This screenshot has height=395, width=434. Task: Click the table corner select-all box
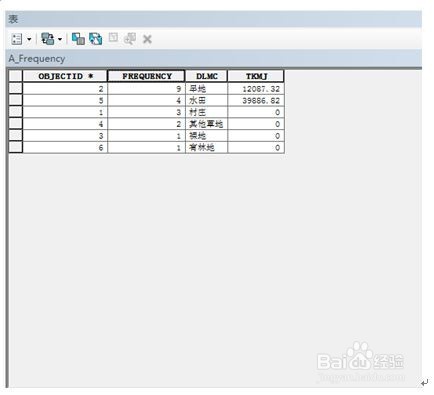tap(15, 76)
